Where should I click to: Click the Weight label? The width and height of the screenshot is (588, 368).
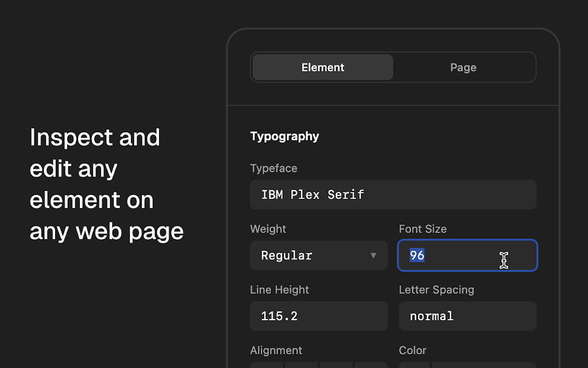268,229
